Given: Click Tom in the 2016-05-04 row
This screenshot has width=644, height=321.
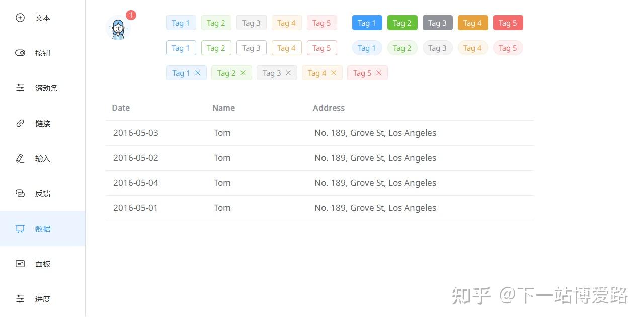Looking at the screenshot, I should click(222, 183).
